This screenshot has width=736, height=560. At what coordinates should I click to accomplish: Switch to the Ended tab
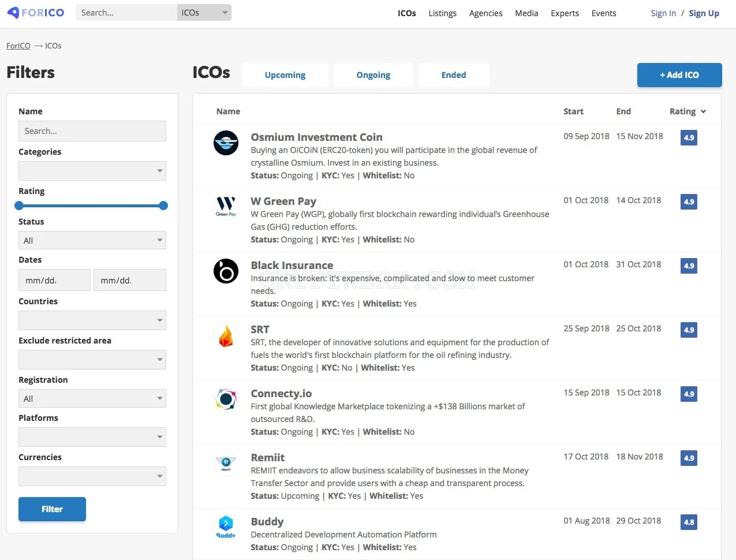(x=454, y=75)
